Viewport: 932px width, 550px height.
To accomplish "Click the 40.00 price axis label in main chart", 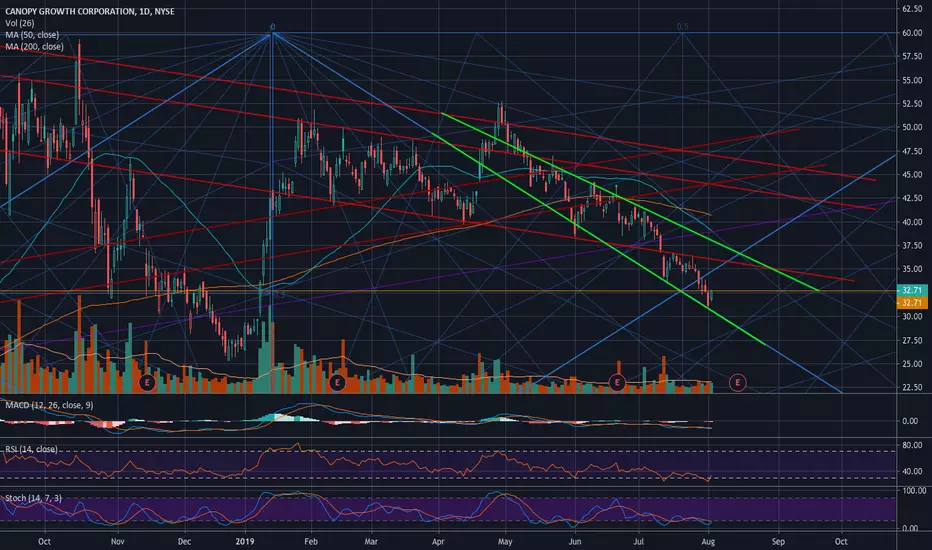I will (912, 222).
